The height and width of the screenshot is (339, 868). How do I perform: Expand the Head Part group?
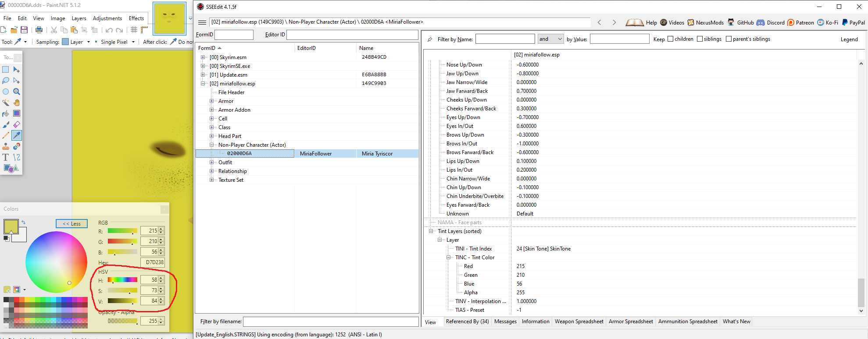[x=211, y=136]
